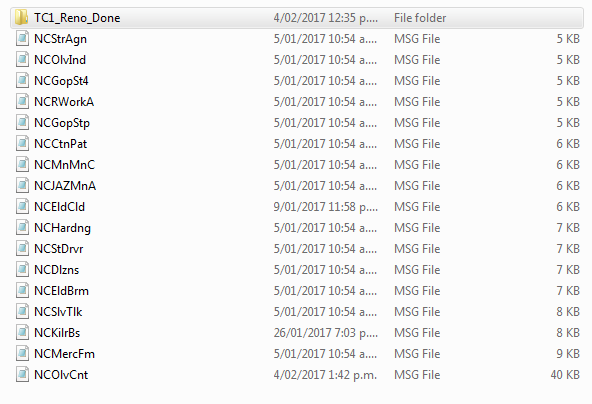Click the NCHardng file name
592x404 pixels.
[x=62, y=228]
